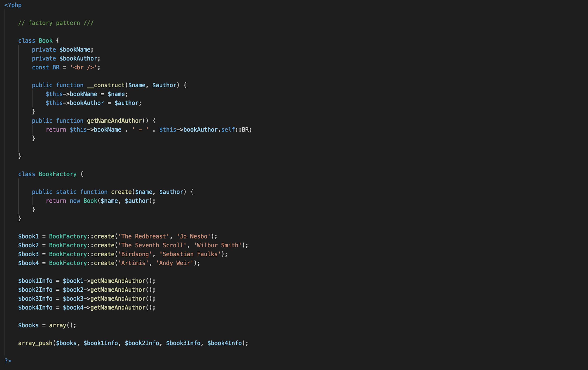Click the 'Sebastian Faulks' string literal
588x370 pixels.
tap(190, 254)
